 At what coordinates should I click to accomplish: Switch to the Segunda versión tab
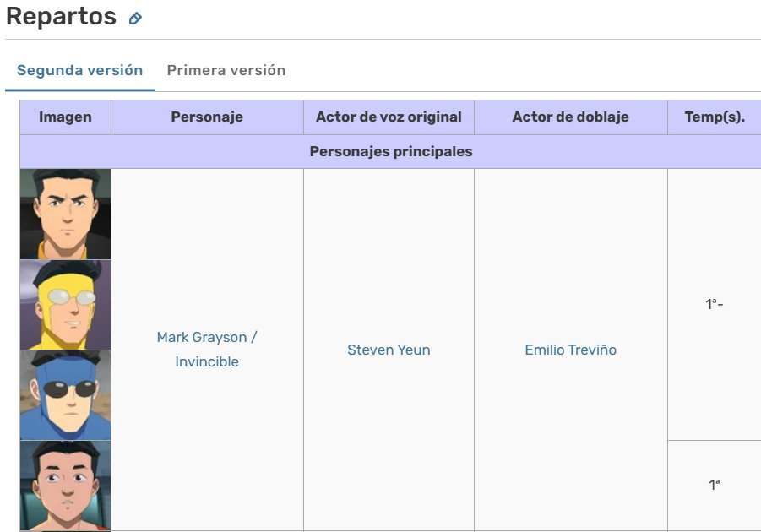coord(80,70)
